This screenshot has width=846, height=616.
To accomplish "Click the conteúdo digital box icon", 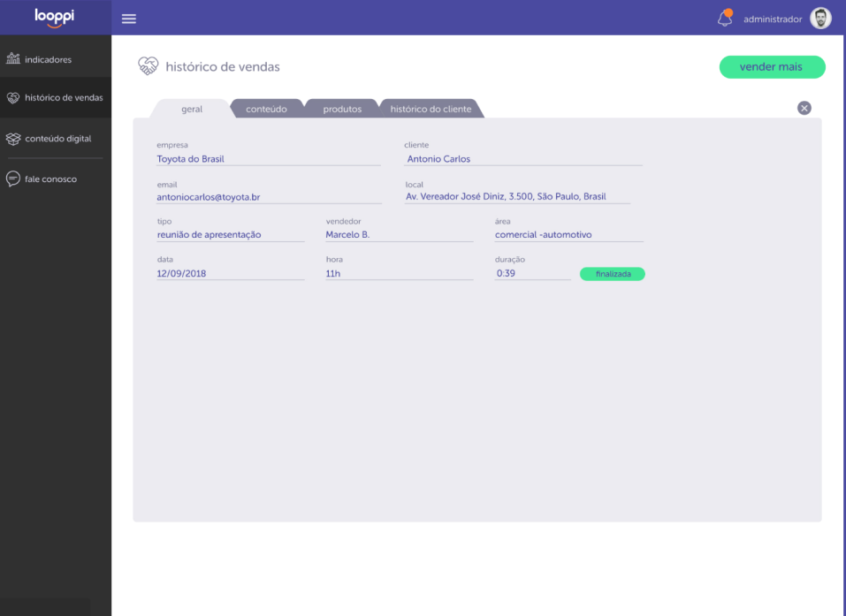I will [x=13, y=139].
